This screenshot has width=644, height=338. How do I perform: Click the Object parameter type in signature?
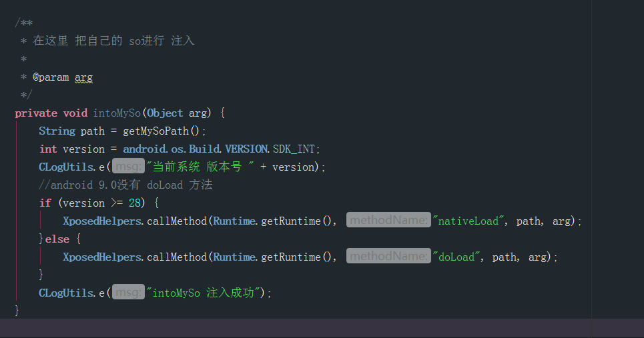point(165,113)
